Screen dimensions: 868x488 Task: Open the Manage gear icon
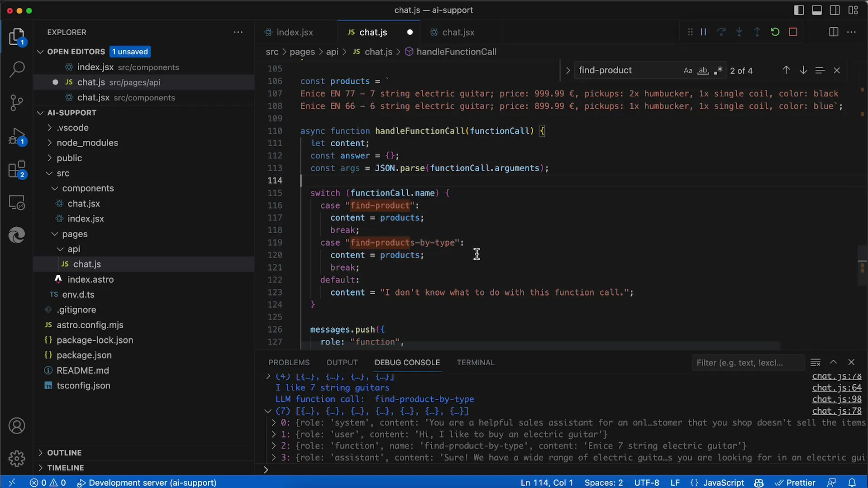17,458
